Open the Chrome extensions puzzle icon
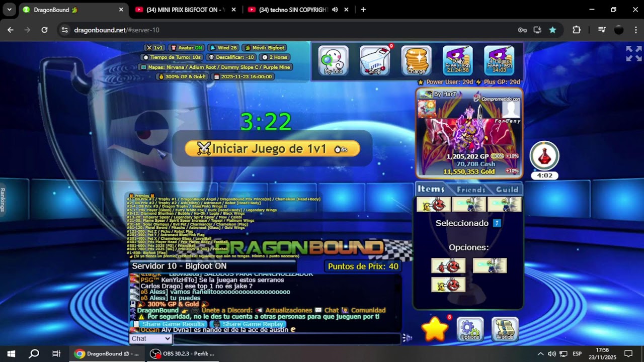The image size is (644, 362). point(577,30)
